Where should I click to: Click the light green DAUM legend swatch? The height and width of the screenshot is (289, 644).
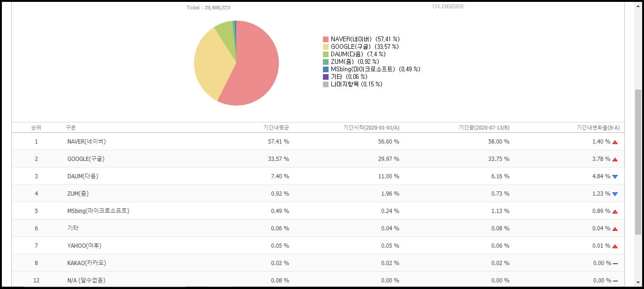(326, 54)
